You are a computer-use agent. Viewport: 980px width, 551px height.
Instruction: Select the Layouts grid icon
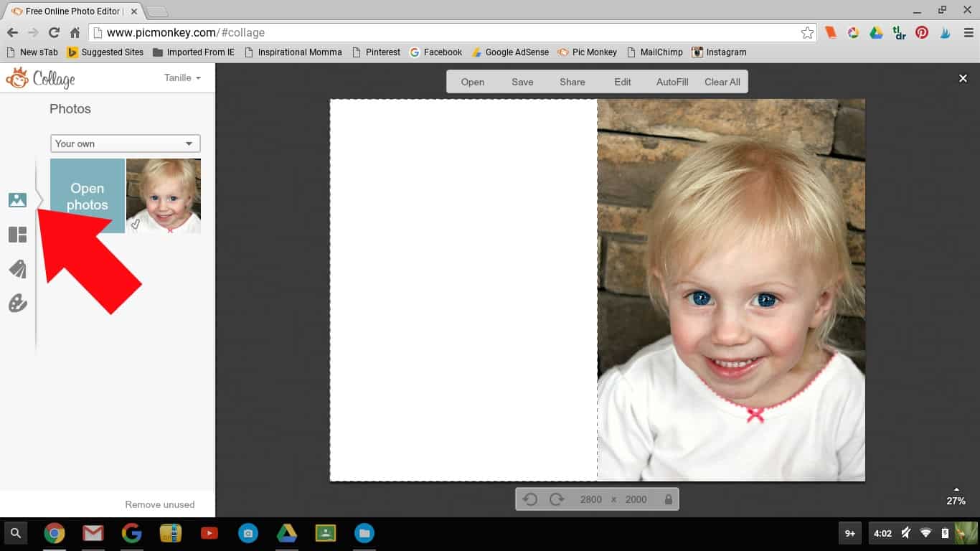(x=17, y=235)
